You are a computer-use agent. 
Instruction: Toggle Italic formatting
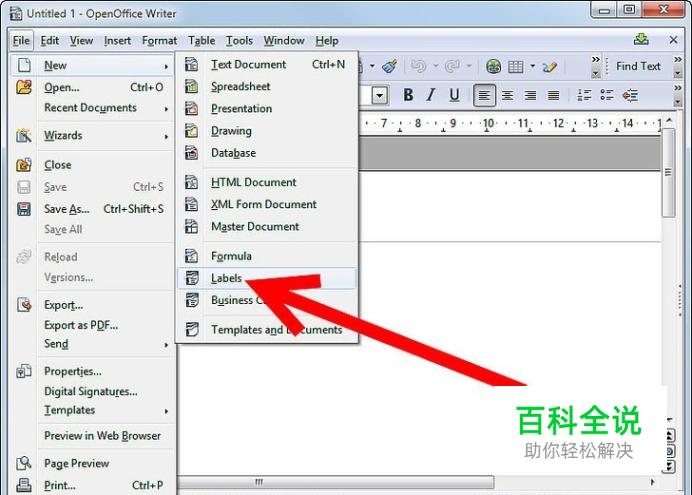431,95
